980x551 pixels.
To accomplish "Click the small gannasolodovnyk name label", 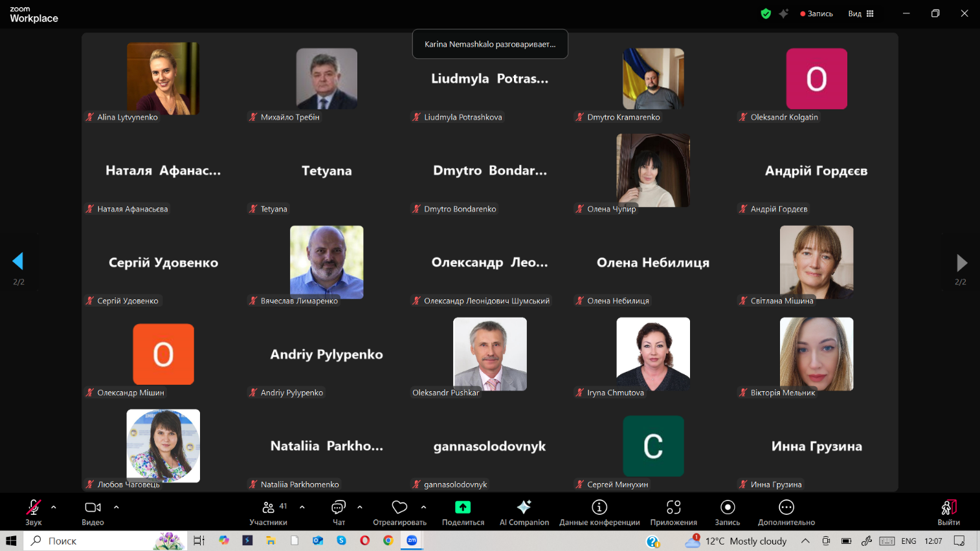I will pos(456,484).
